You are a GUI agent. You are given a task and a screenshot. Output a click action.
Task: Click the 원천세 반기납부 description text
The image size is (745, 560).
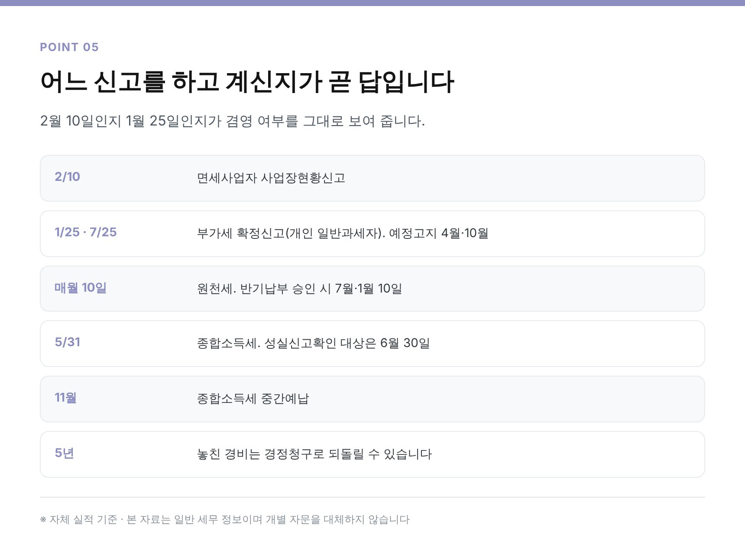pyautogui.click(x=299, y=289)
